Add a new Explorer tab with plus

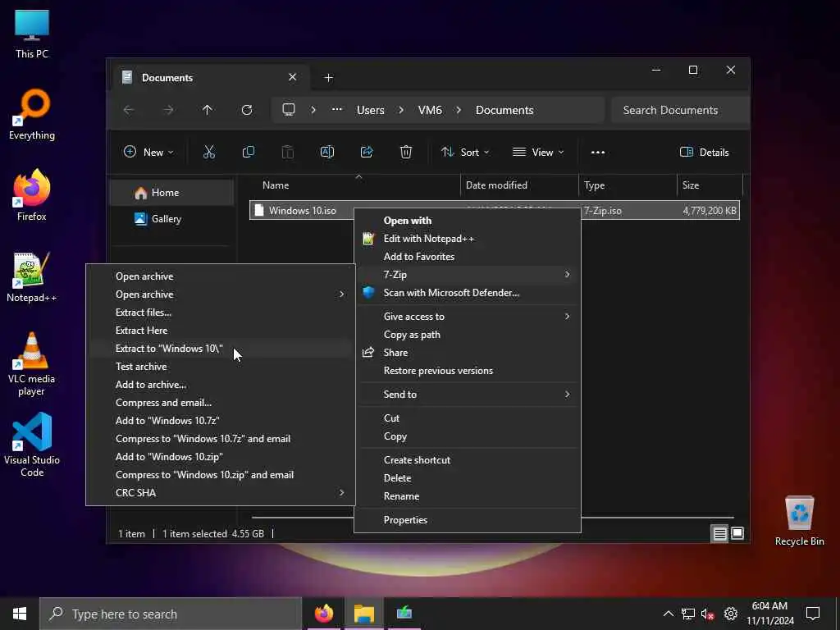[x=328, y=78]
